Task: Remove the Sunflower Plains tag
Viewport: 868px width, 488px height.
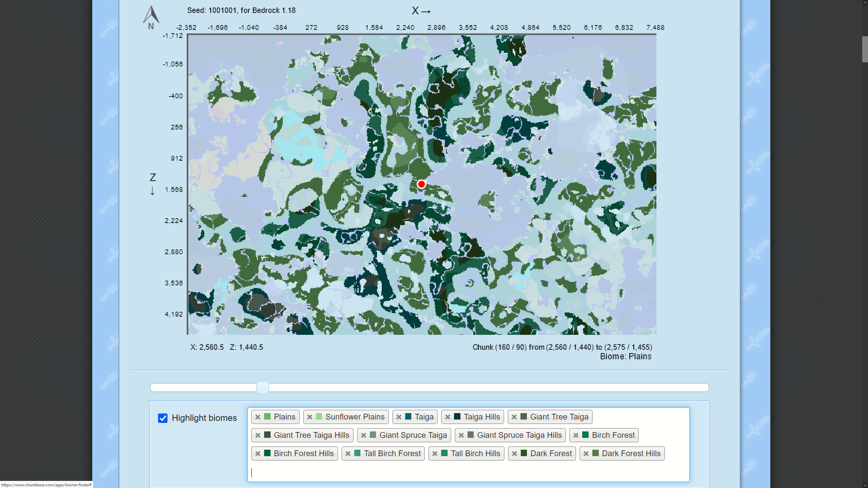Action: click(310, 417)
